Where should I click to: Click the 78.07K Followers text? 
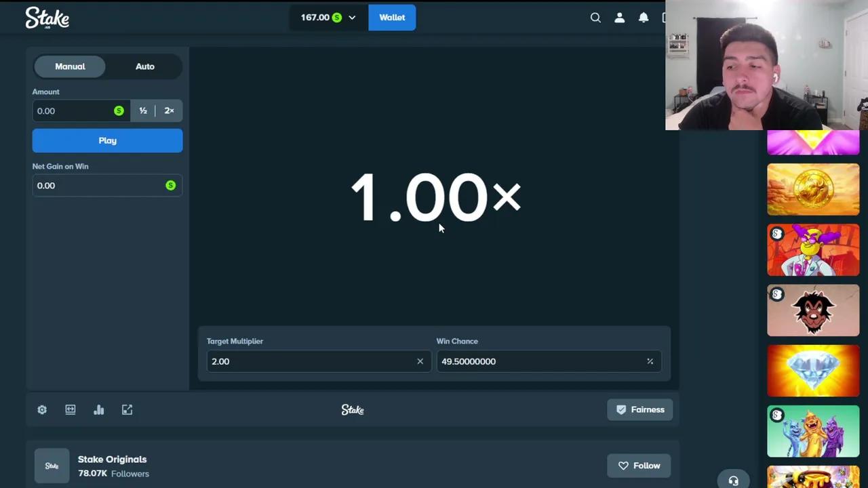(113, 474)
